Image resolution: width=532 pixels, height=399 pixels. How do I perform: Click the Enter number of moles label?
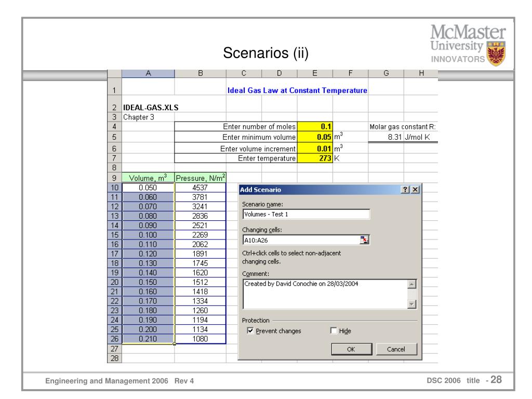(x=259, y=127)
